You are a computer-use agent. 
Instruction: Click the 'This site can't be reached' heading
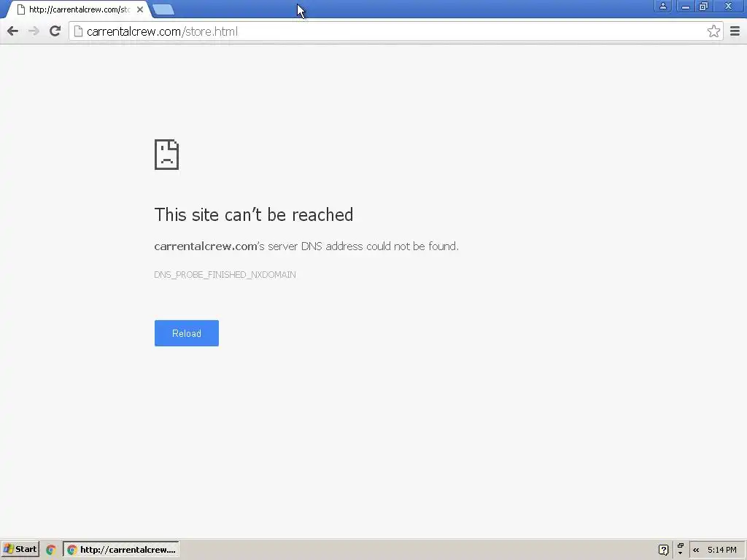click(x=253, y=215)
